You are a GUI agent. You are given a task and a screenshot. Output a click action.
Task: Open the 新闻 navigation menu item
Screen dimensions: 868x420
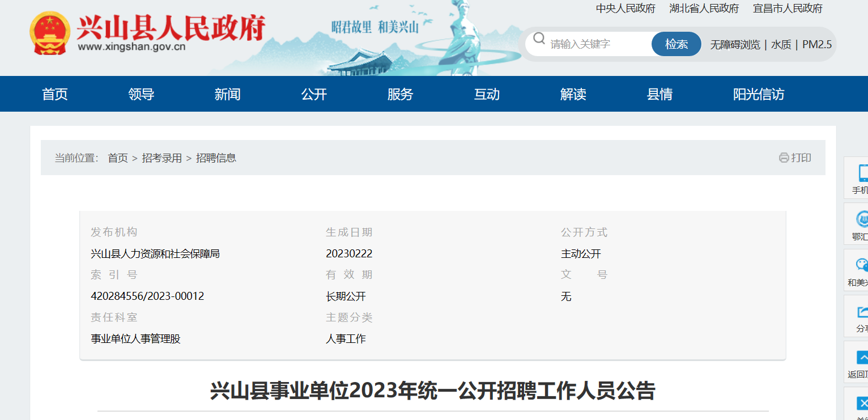point(228,94)
